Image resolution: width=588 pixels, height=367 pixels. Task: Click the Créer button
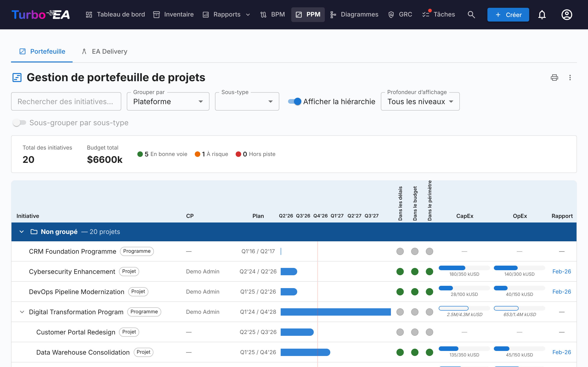[x=508, y=14]
